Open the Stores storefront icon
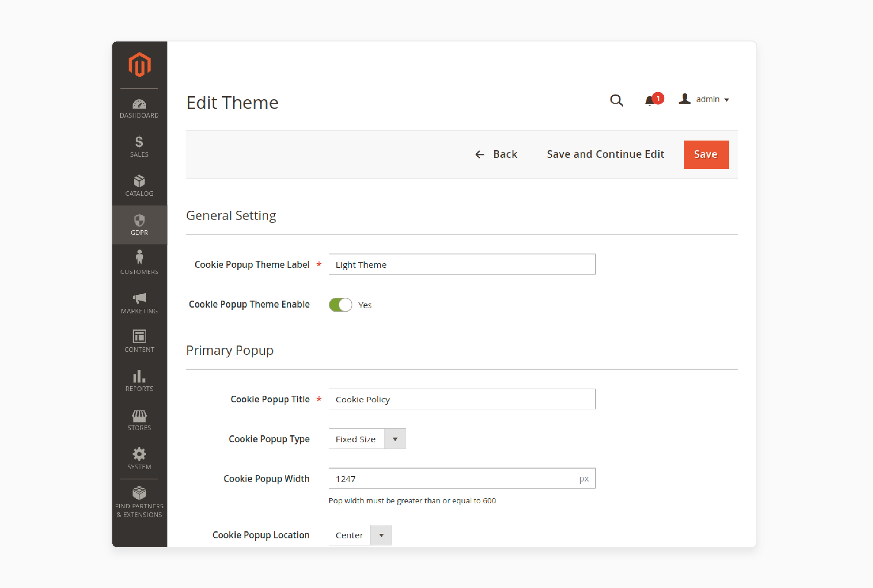 [139, 416]
